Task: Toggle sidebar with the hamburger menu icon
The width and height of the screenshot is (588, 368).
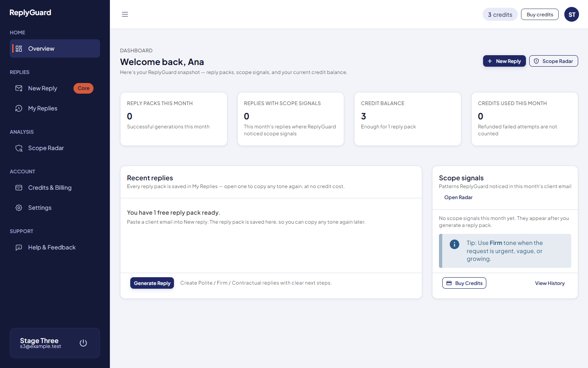Action: [125, 14]
